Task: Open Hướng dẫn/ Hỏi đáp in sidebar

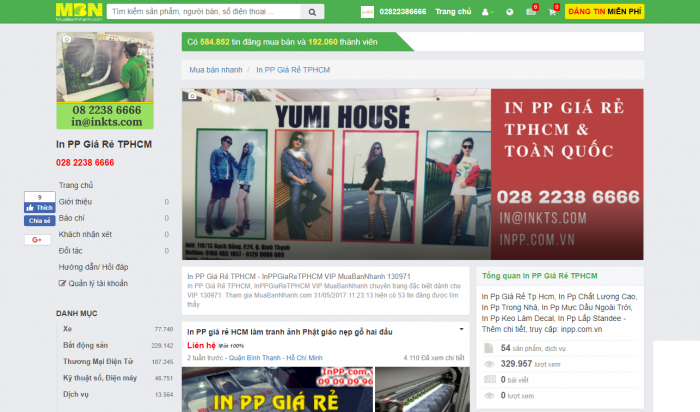Action: (x=93, y=267)
